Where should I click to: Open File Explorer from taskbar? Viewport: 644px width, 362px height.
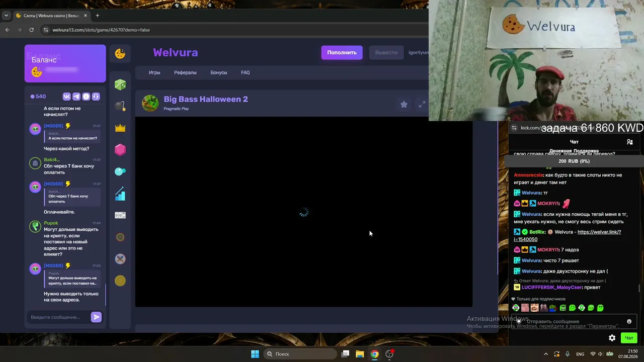tap(360, 354)
